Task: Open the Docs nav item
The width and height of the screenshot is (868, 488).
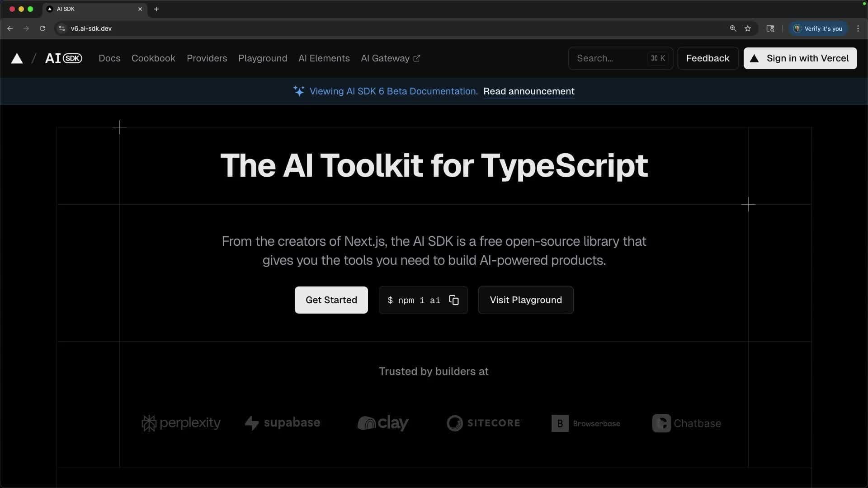Action: coord(109,58)
